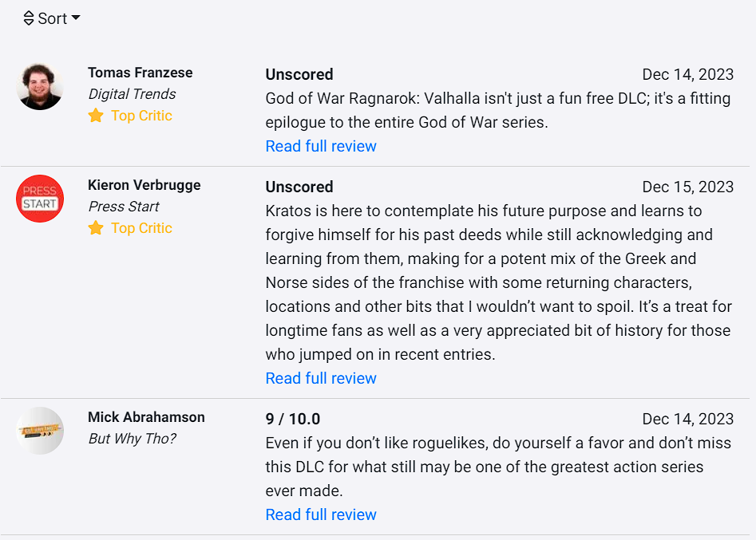Click Tomas Franzese's avatar photo
The width and height of the screenshot is (756, 540).
[40, 86]
